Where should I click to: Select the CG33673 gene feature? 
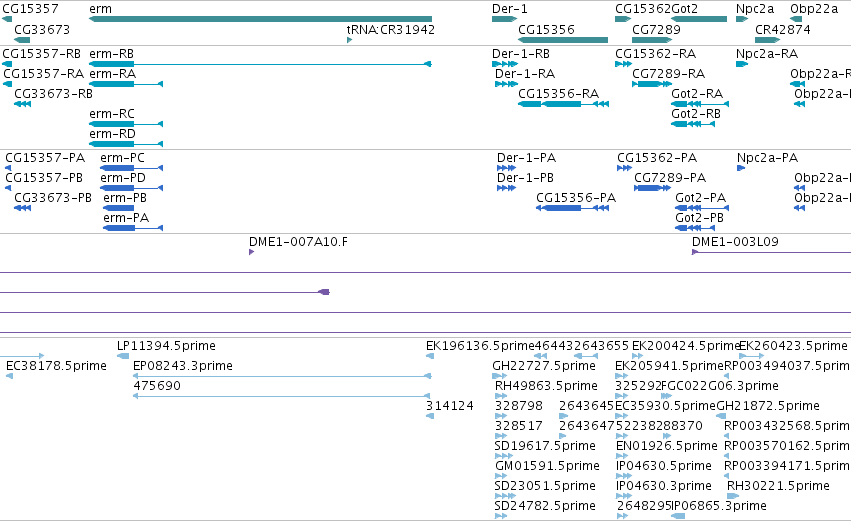pyautogui.click(x=22, y=40)
